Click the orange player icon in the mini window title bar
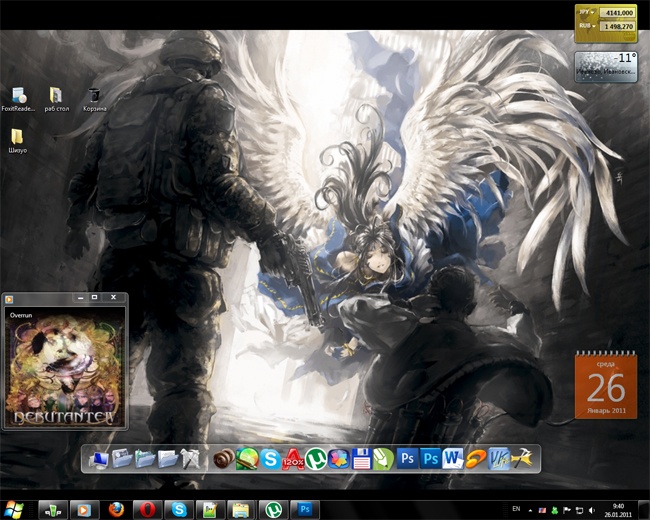650x520 pixels. pos(9,299)
